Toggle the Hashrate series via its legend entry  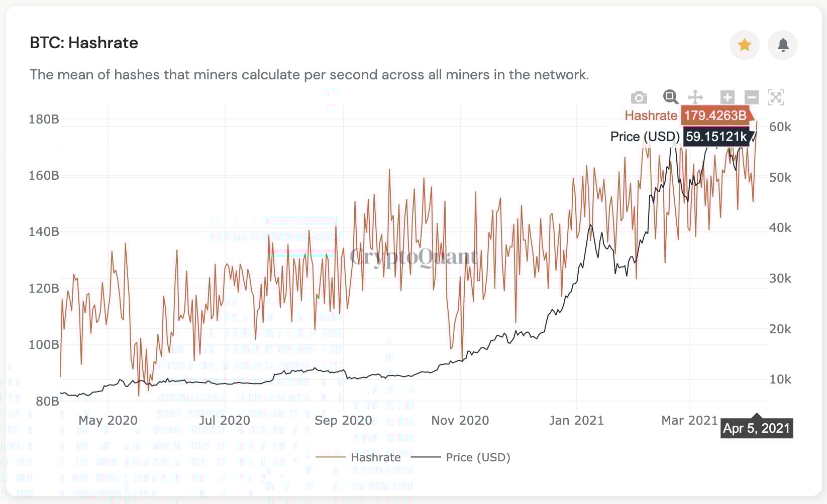pos(375,457)
